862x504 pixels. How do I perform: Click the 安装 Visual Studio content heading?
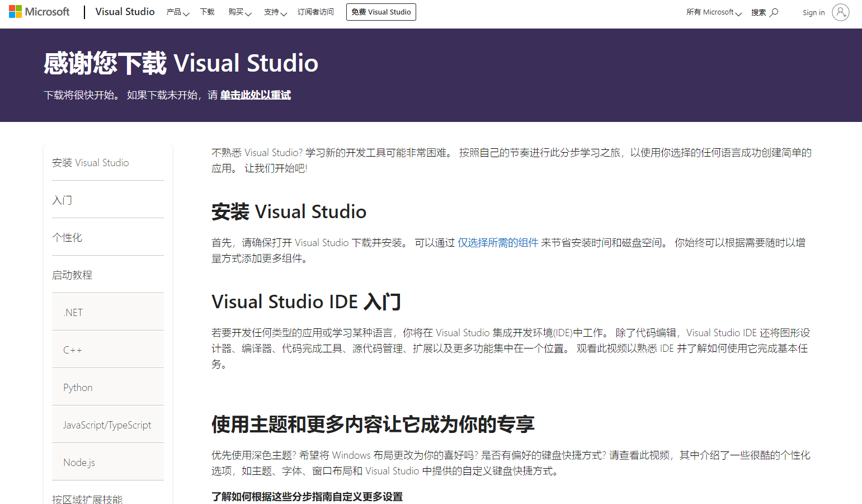point(289,212)
